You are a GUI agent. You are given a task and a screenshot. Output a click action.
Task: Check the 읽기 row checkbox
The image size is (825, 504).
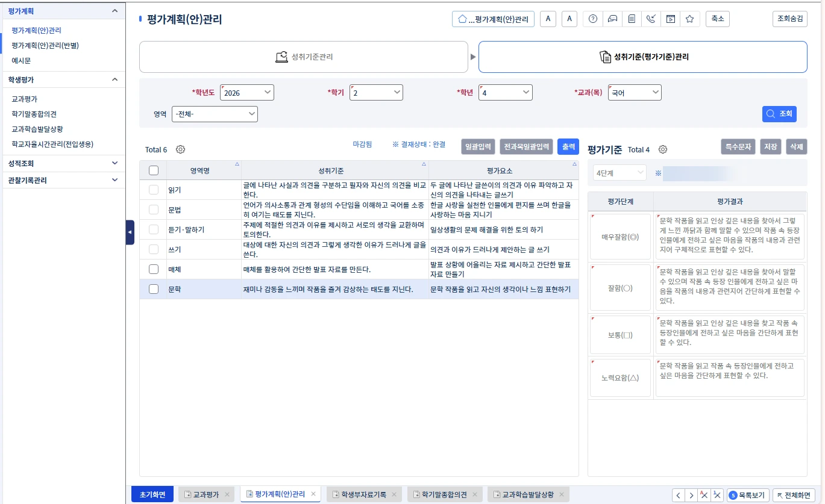154,190
